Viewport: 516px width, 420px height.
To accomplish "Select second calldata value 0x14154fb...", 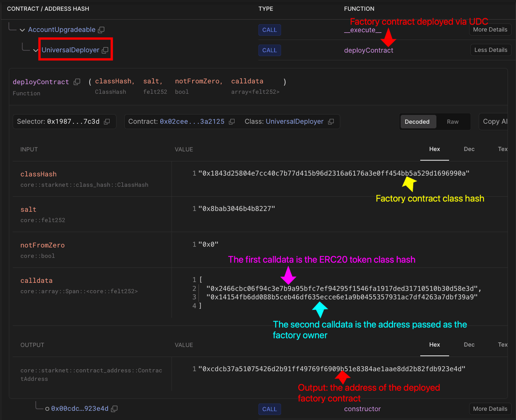I will pyautogui.click(x=342, y=297).
